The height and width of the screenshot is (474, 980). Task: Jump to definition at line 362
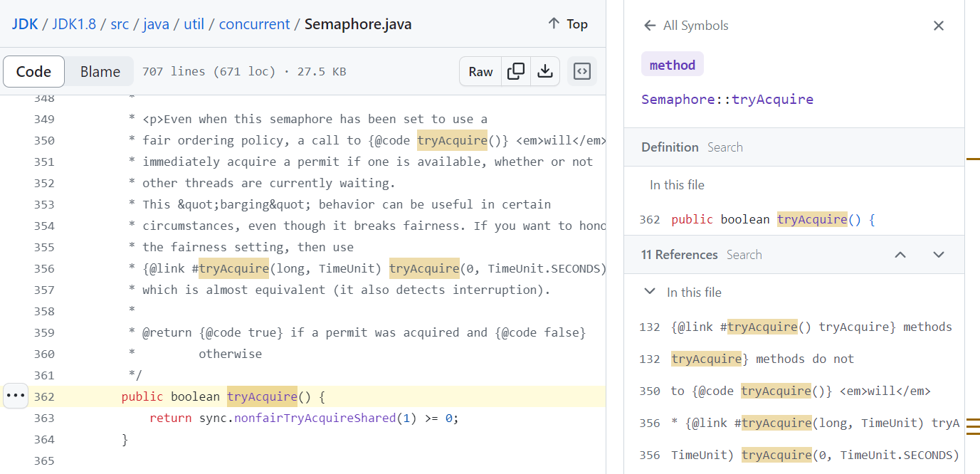(x=772, y=219)
